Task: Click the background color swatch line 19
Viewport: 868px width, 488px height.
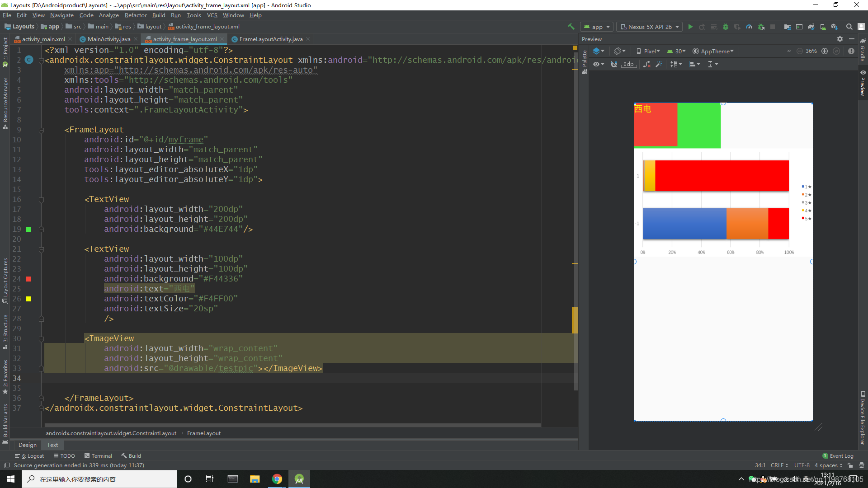Action: (28, 229)
